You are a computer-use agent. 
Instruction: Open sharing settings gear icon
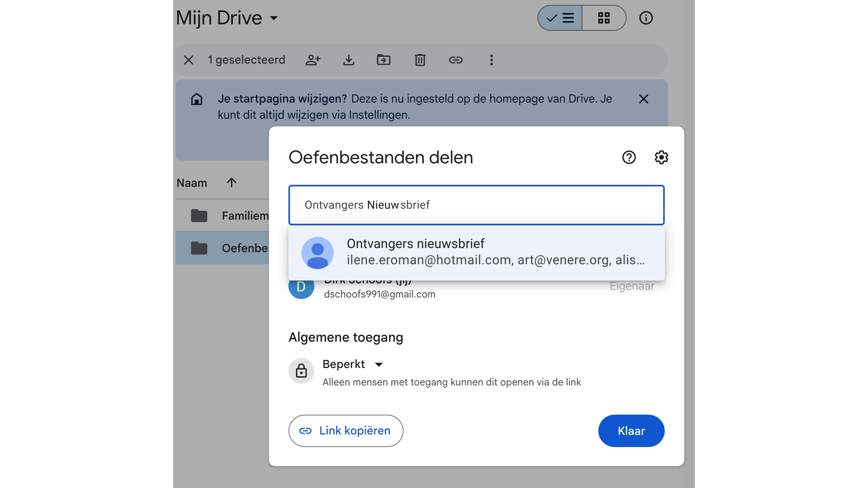click(661, 157)
